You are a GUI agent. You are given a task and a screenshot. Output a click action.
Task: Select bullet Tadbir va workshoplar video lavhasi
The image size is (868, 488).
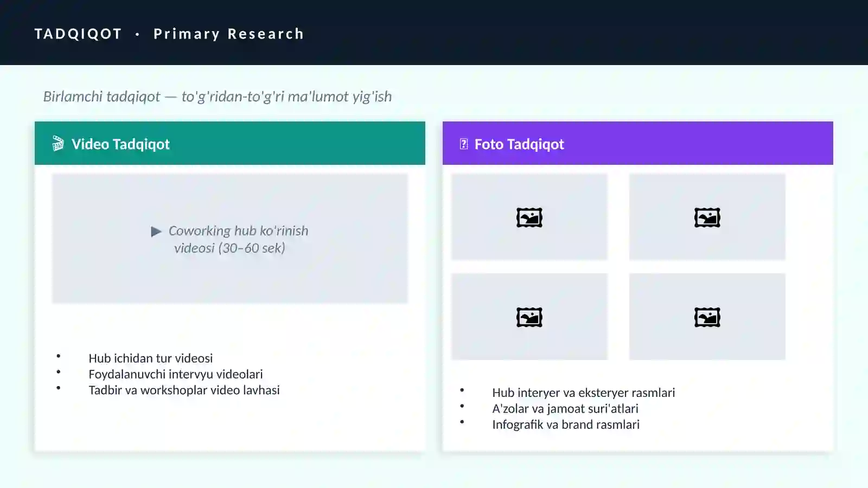tap(184, 390)
